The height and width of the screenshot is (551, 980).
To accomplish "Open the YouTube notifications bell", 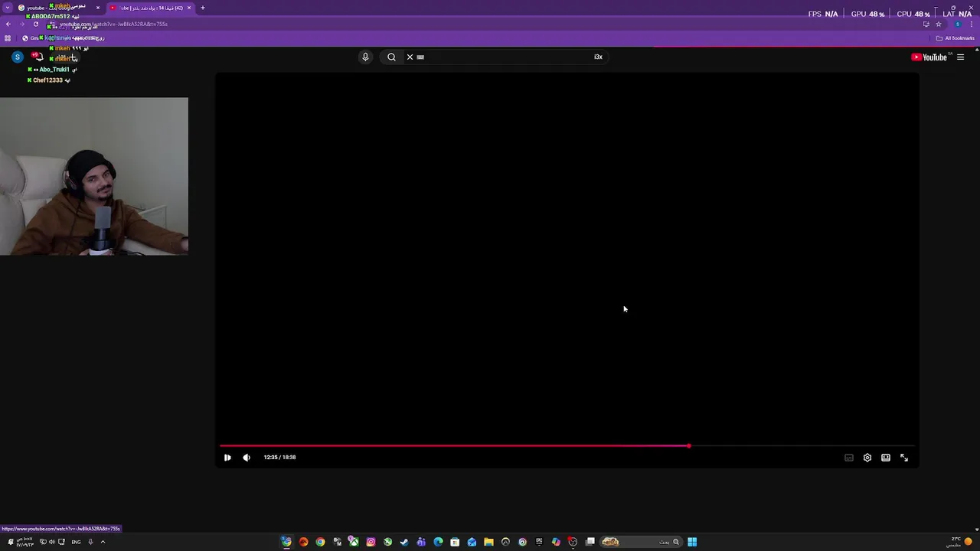I will coord(37,57).
